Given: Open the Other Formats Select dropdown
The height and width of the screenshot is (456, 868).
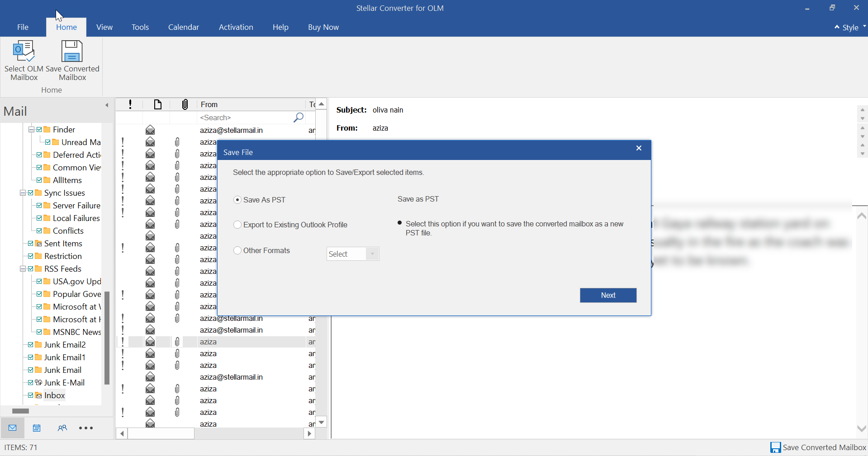Looking at the screenshot, I should (x=353, y=254).
